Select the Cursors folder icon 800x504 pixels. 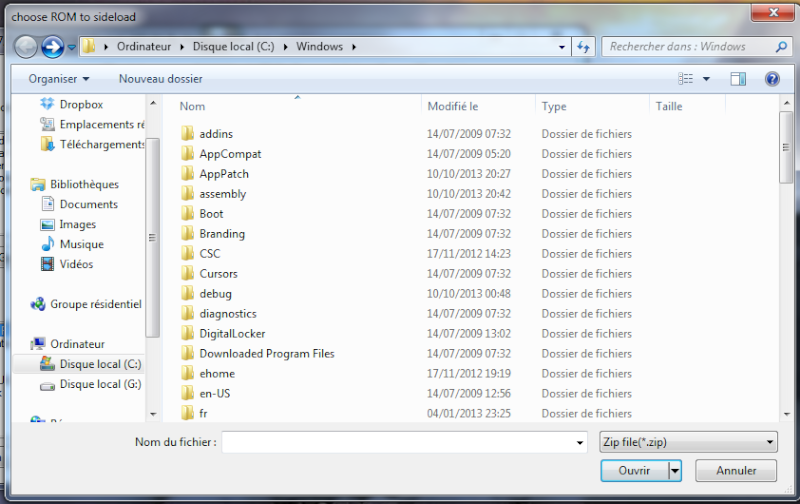click(x=187, y=273)
